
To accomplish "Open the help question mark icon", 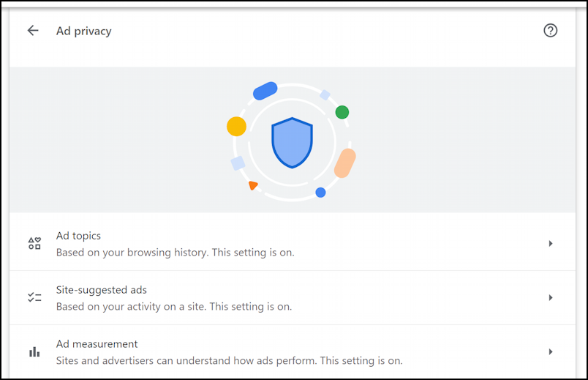I will pos(550,31).
